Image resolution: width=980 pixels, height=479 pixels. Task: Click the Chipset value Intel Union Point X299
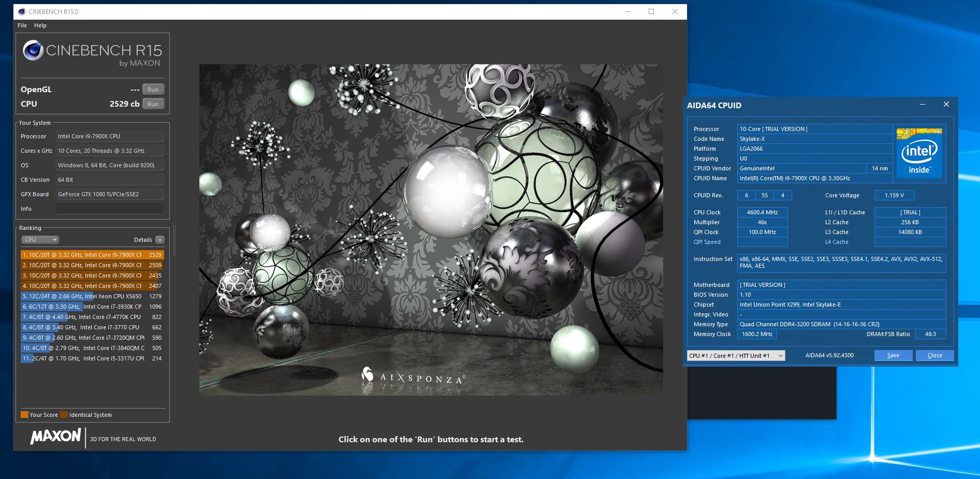(x=841, y=304)
